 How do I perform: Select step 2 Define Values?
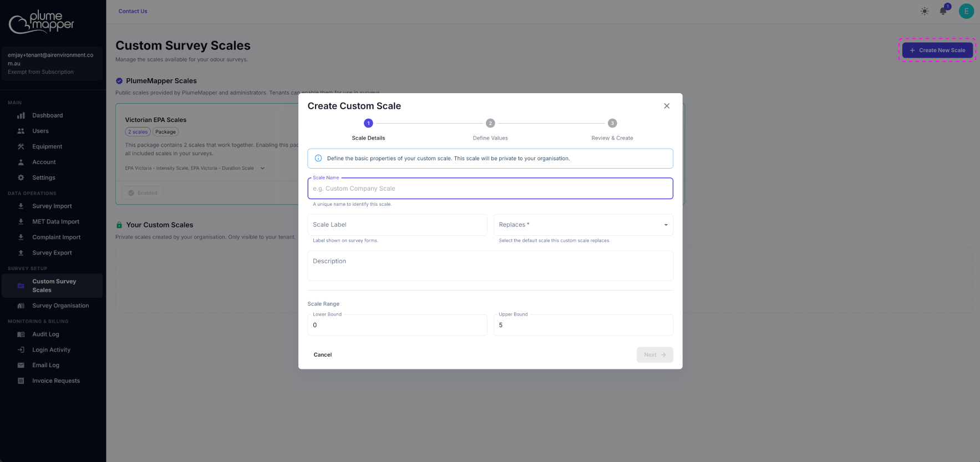click(x=490, y=130)
